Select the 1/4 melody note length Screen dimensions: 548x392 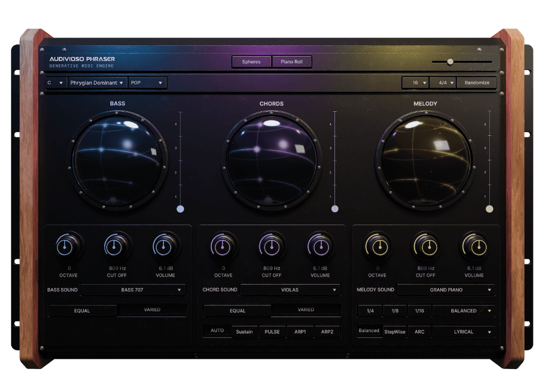pos(370,311)
